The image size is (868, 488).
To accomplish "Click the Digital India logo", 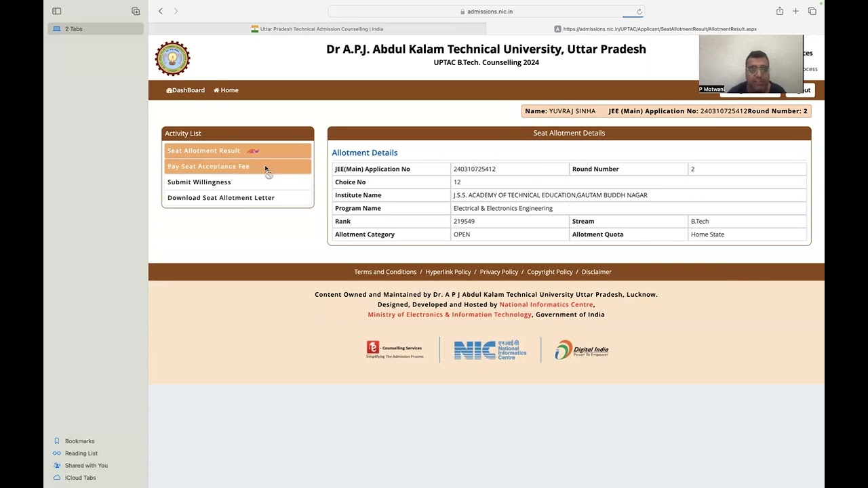I will tap(582, 350).
